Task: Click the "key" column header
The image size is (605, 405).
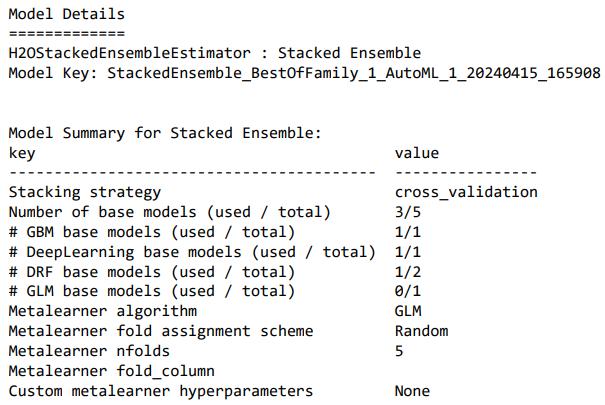Action: click(x=22, y=153)
